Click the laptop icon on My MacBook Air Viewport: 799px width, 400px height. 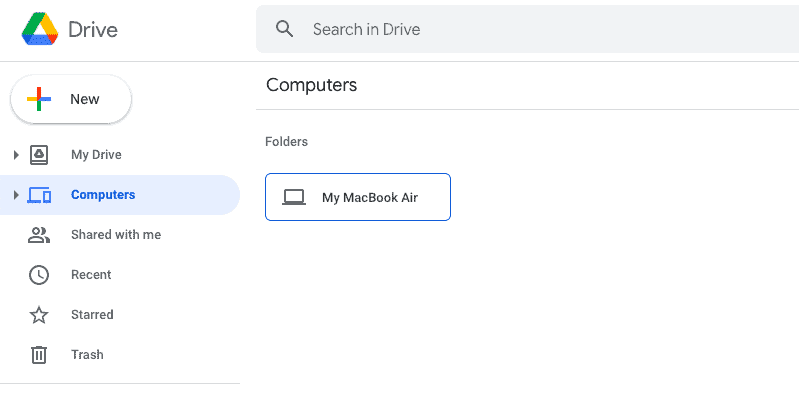point(294,197)
